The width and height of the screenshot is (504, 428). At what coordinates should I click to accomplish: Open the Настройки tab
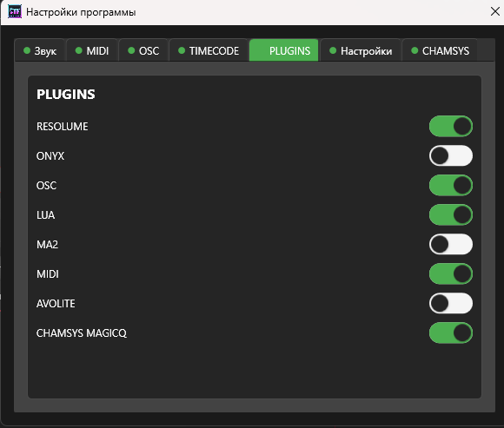click(x=361, y=50)
